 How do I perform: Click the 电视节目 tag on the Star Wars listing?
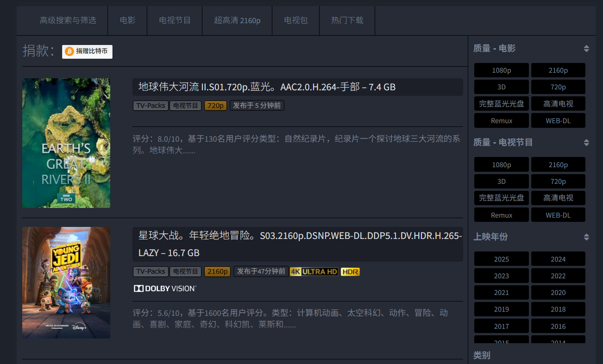pos(185,271)
